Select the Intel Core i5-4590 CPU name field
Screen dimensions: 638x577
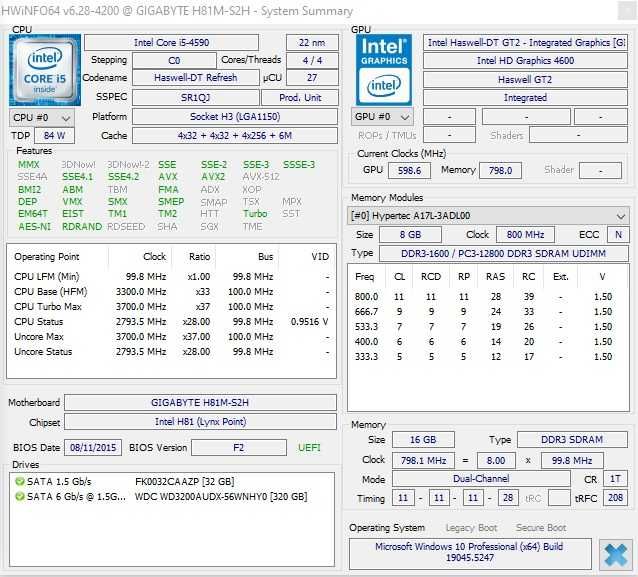[x=171, y=42]
